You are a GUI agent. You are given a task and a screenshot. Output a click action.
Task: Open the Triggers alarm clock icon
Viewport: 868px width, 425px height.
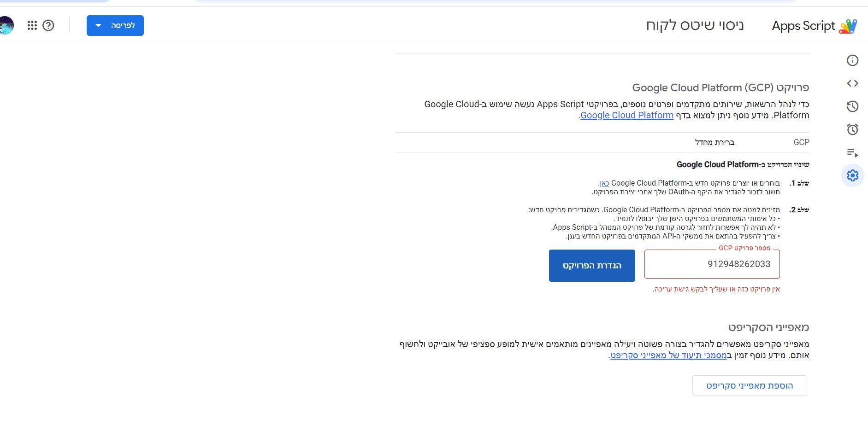click(x=852, y=129)
